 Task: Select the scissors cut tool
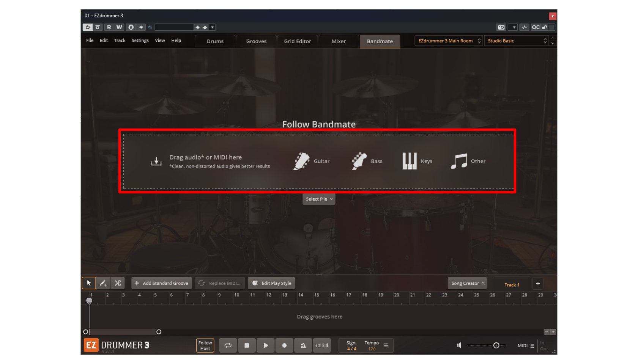[x=118, y=283]
